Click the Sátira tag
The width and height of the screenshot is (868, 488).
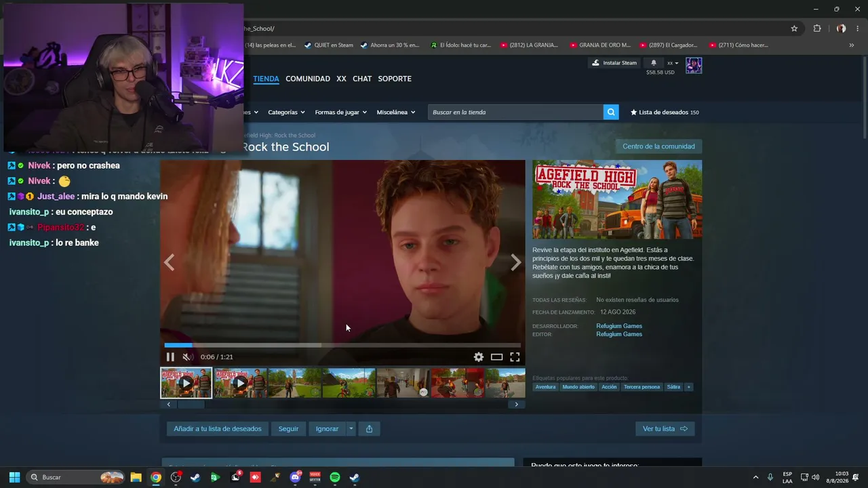(x=673, y=387)
